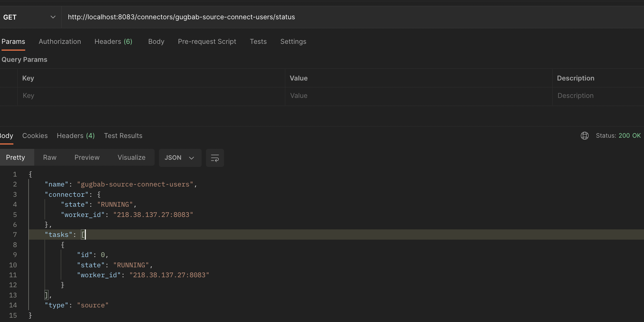Click task state RUNNING on line 10
This screenshot has height=322, width=644.
click(131, 265)
